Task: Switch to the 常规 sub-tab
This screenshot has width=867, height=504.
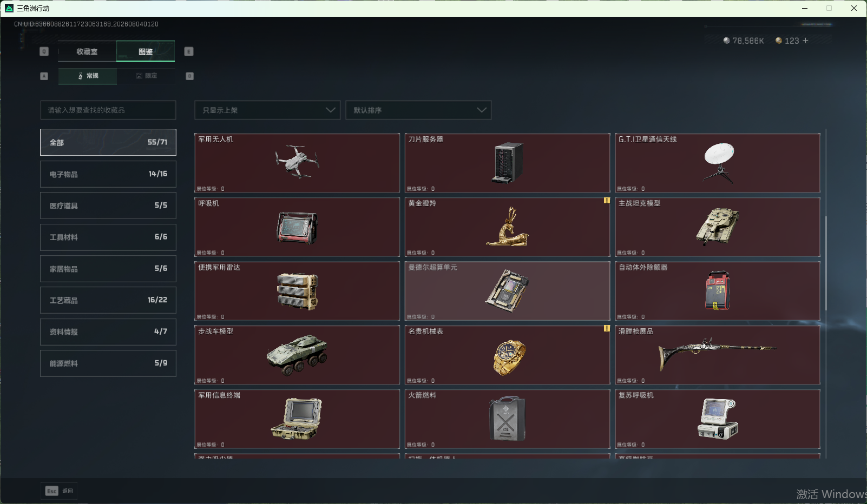Action: click(88, 76)
